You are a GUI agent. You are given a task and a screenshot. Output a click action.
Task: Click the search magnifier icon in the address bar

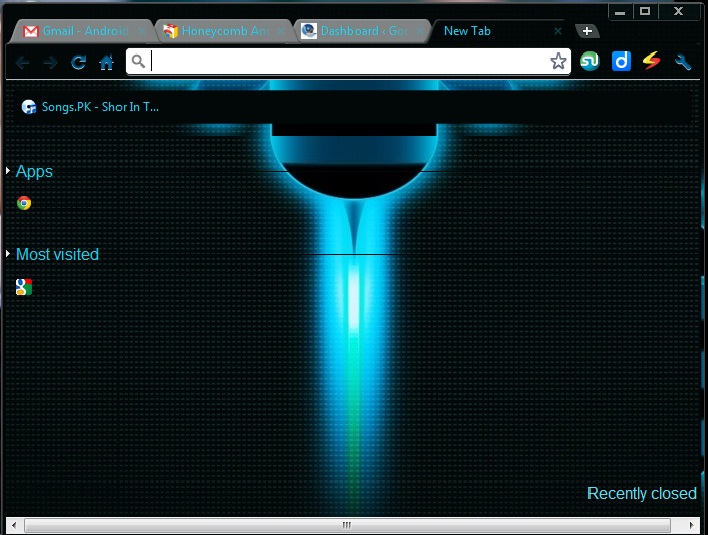(138, 61)
